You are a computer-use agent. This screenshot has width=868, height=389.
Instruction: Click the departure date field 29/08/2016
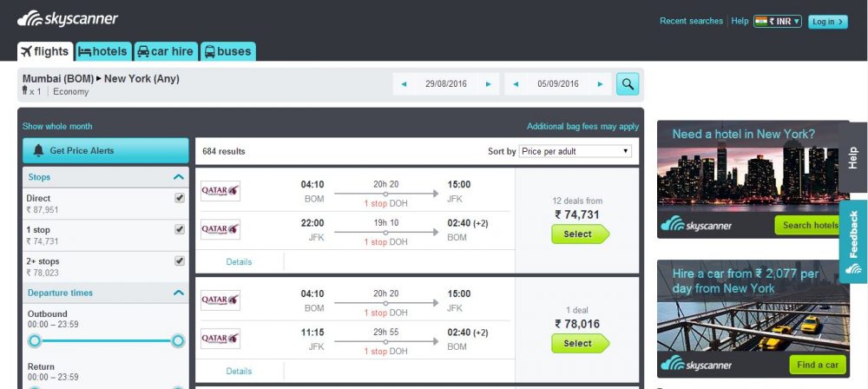(x=446, y=84)
